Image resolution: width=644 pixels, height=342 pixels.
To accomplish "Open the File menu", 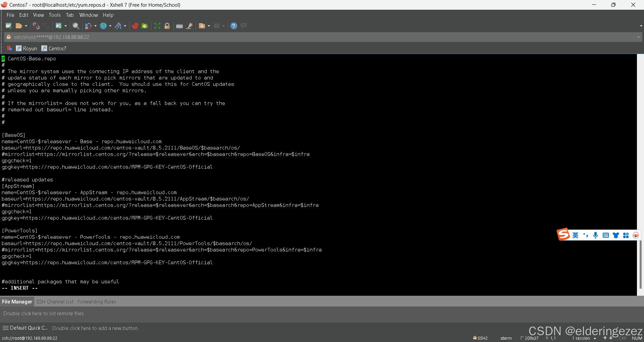I will click(10, 15).
